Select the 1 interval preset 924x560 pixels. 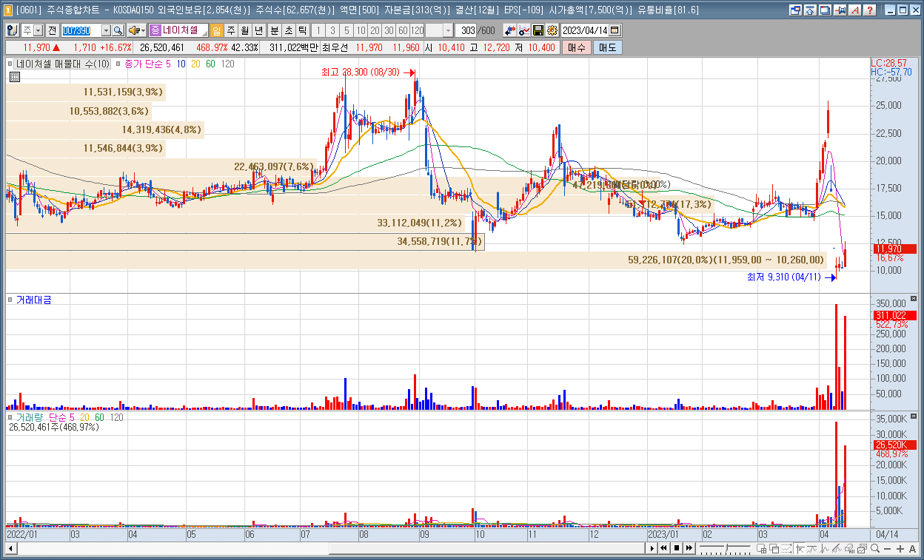(318, 30)
